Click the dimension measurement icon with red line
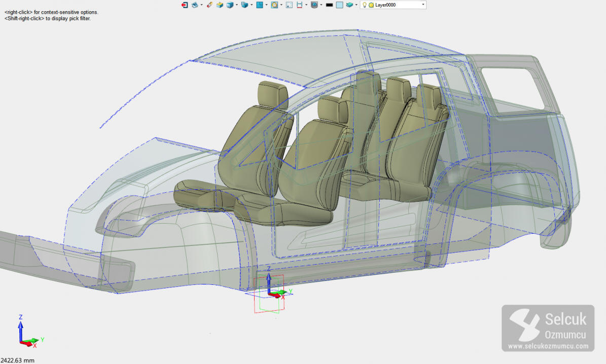The height and width of the screenshot is (364, 606). 299,5
